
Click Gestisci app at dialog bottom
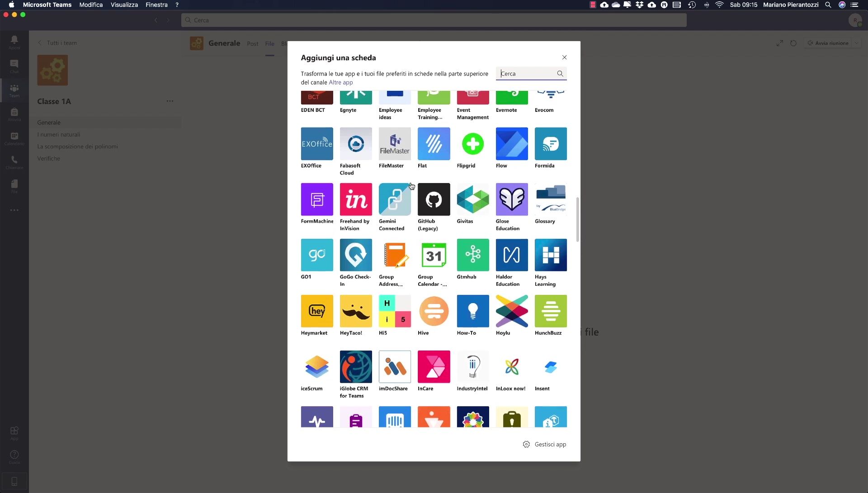coord(544,444)
